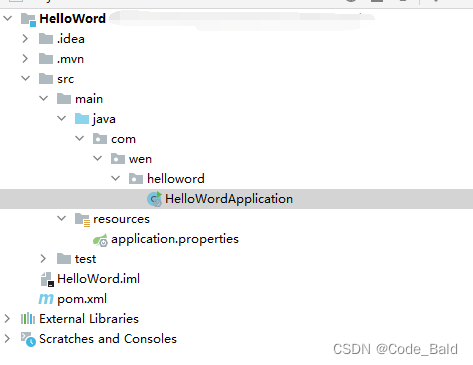Click the resources folder icon
Image resolution: width=473 pixels, height=365 pixels.
(82, 219)
